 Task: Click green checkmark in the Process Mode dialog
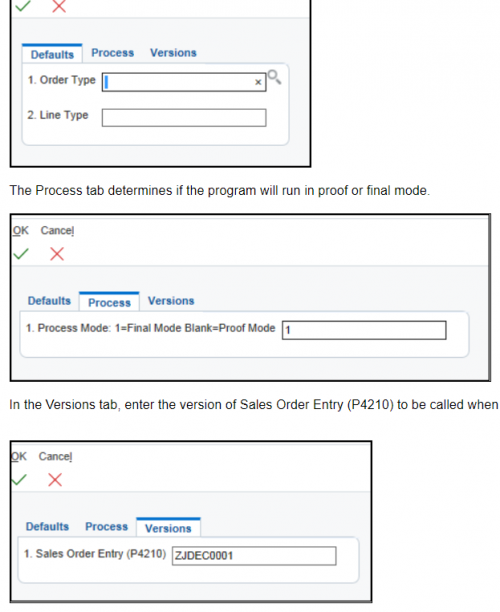(21, 254)
